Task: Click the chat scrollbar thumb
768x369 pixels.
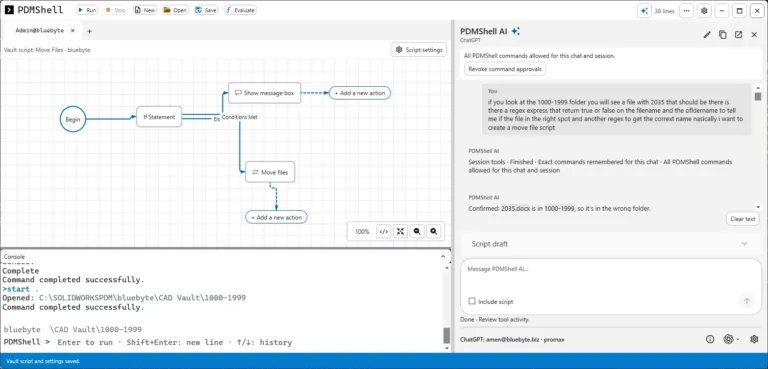Action: point(758,97)
